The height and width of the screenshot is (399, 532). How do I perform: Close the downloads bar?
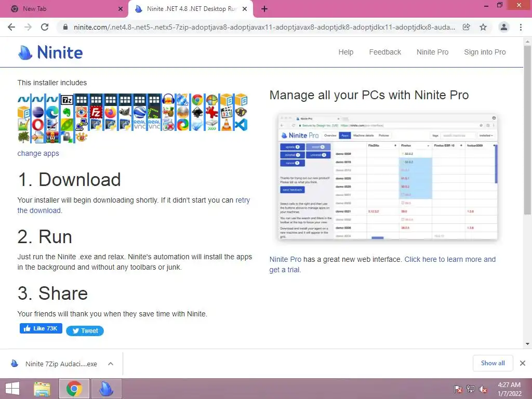click(523, 363)
